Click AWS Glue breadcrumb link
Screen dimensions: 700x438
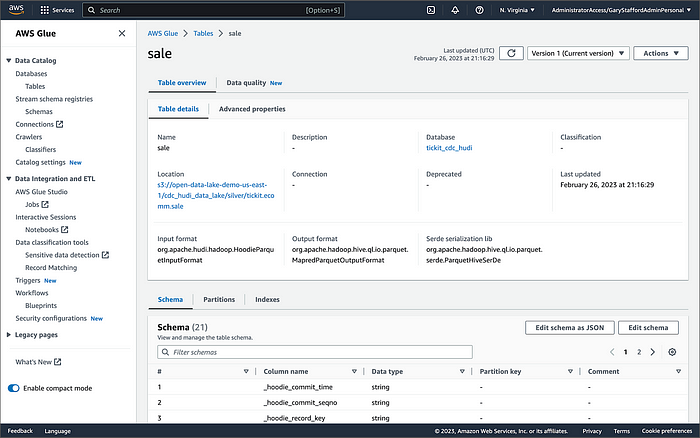click(162, 33)
